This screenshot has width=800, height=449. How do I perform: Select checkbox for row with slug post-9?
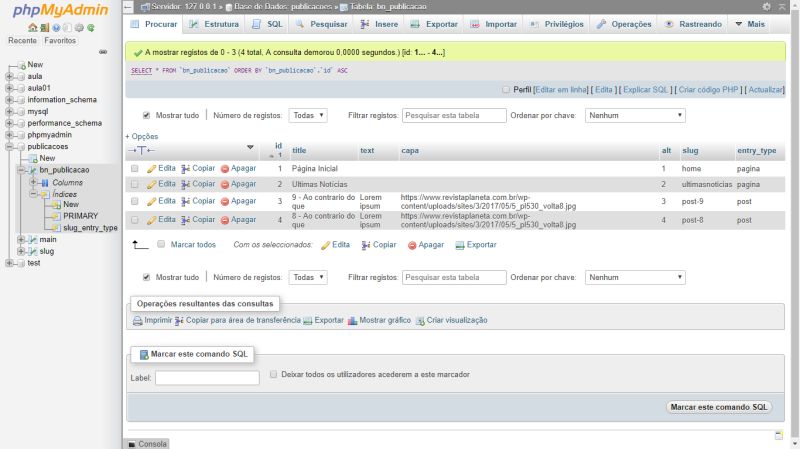pyautogui.click(x=134, y=201)
